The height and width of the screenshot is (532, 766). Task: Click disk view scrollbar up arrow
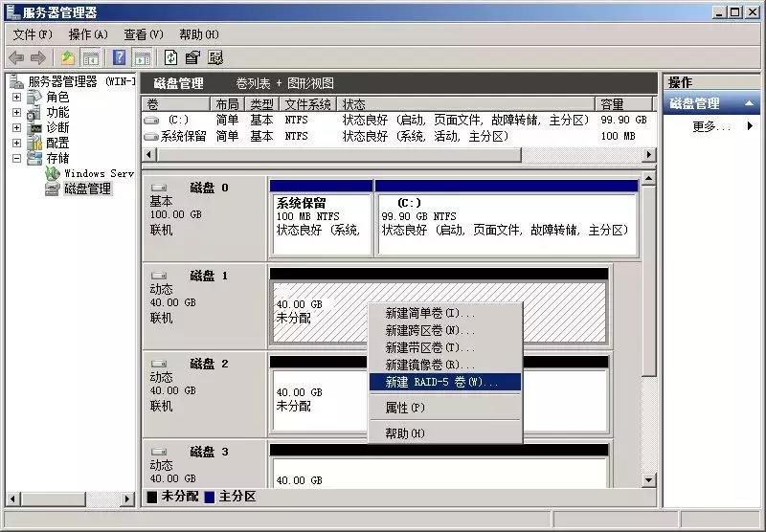coord(649,179)
